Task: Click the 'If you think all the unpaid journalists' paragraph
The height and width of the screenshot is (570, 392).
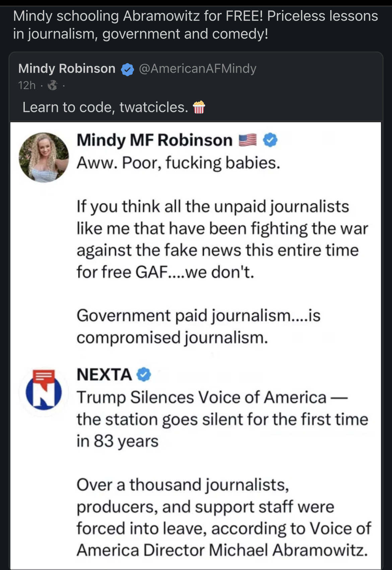Action: (222, 239)
